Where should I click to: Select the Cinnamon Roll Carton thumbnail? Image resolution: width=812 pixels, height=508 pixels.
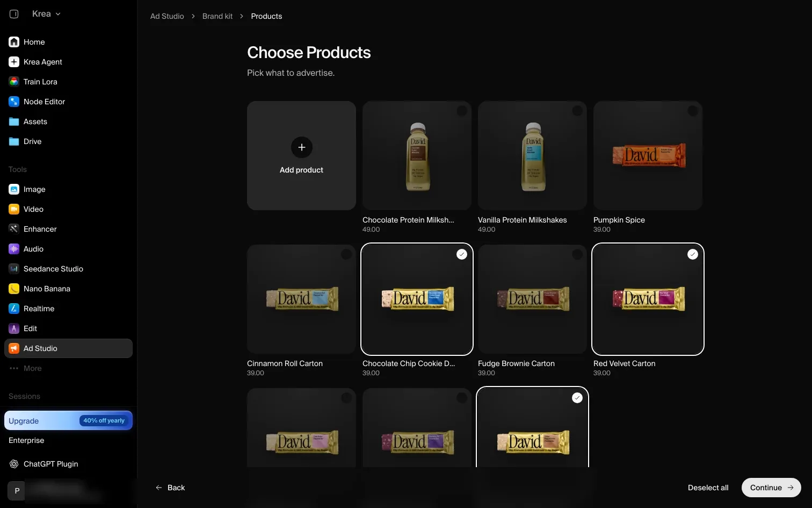[301, 299]
